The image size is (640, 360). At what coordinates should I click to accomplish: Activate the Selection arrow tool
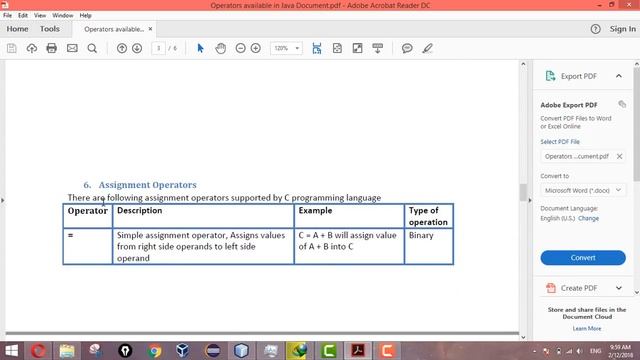tap(200, 48)
